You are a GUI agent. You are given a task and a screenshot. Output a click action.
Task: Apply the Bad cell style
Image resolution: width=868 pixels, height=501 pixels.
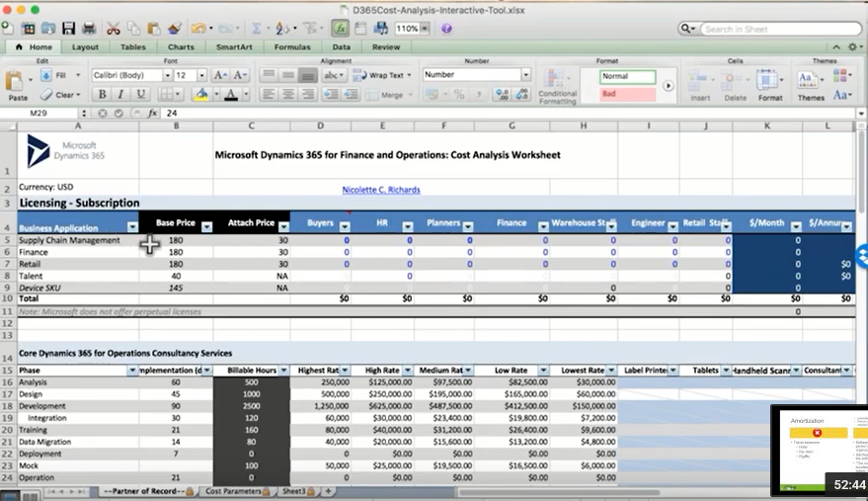627,94
